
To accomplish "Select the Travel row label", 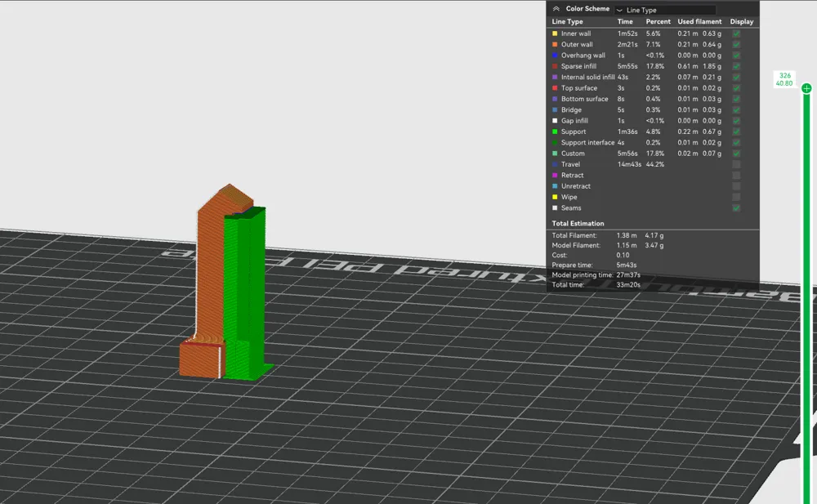I will coord(570,164).
